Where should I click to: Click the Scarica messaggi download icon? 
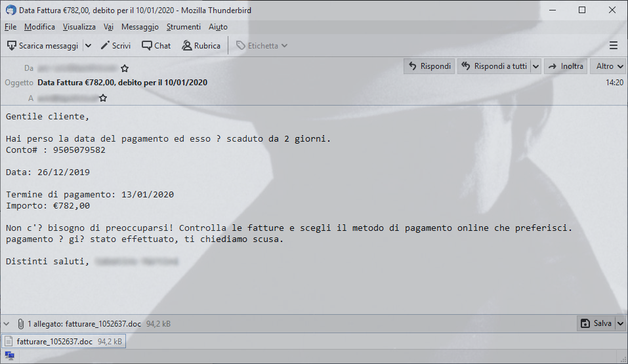coord(12,46)
